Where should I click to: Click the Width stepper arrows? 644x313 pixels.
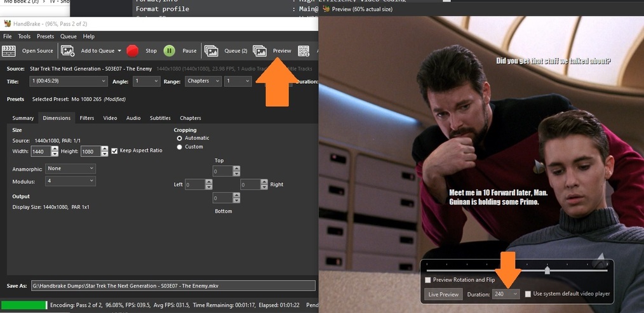point(55,152)
